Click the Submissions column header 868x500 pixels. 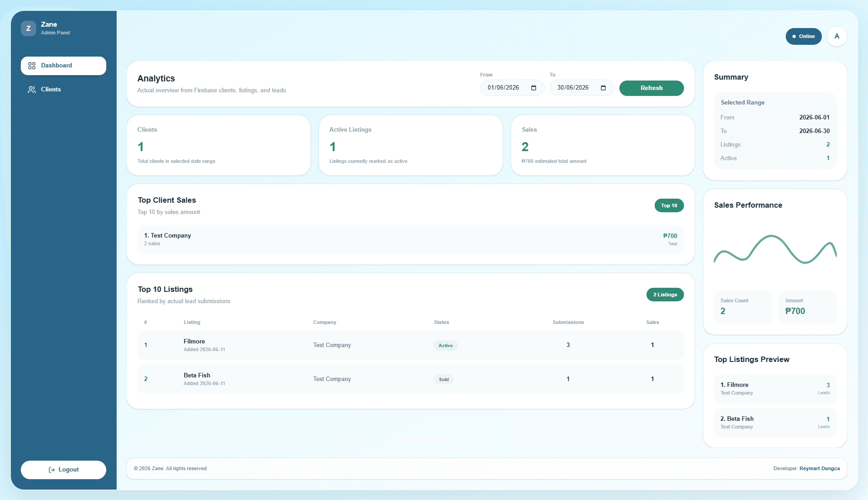(568, 323)
